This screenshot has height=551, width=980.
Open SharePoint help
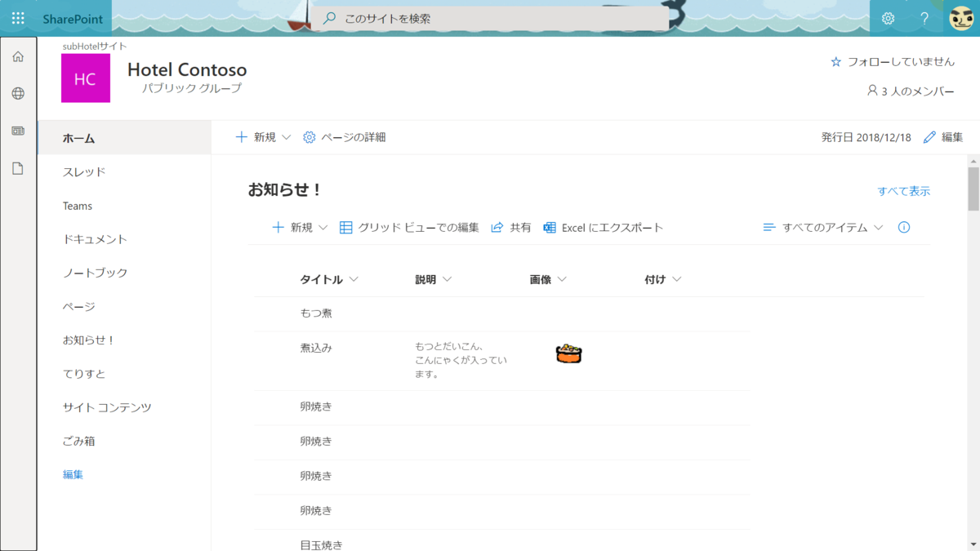click(x=923, y=18)
